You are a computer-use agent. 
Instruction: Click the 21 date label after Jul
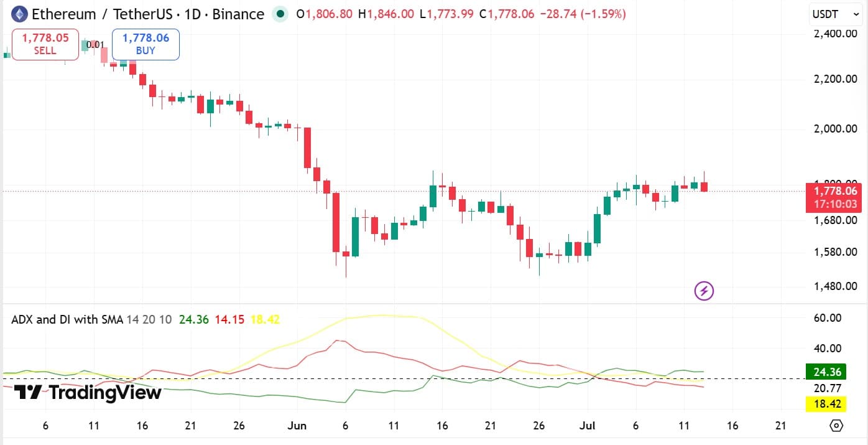click(x=781, y=426)
